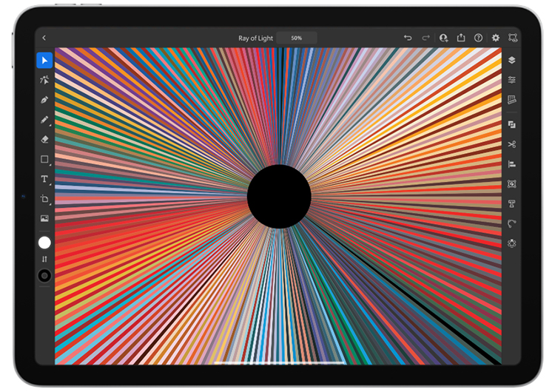
Task: Go back with the left chevron
Action: (x=44, y=38)
